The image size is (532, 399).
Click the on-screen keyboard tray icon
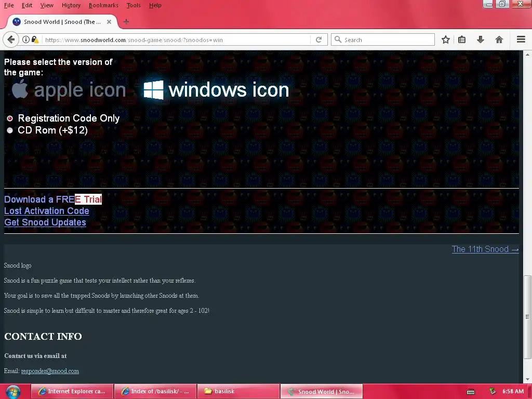tap(471, 392)
